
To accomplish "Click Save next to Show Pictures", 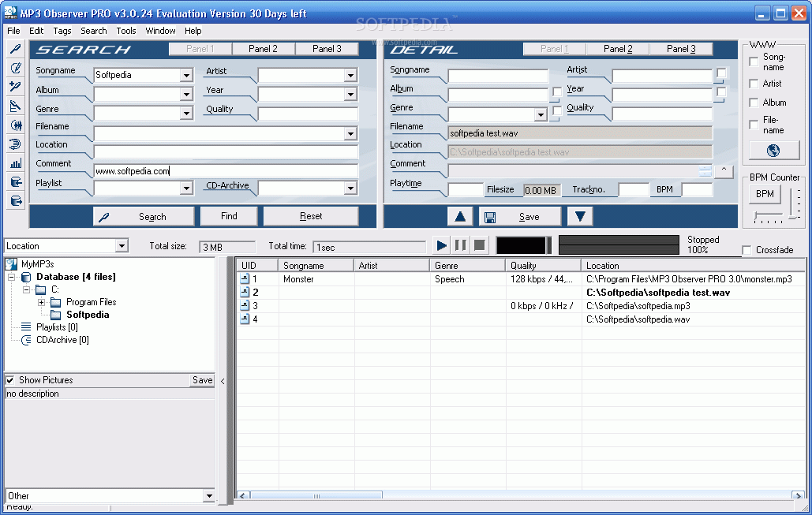I will click(203, 380).
